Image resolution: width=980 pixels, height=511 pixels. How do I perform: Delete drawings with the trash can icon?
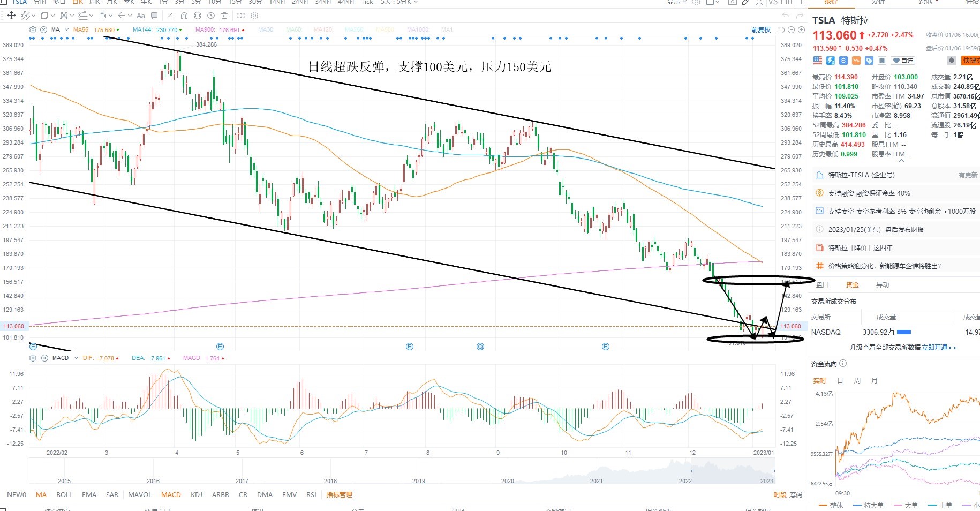224,16
